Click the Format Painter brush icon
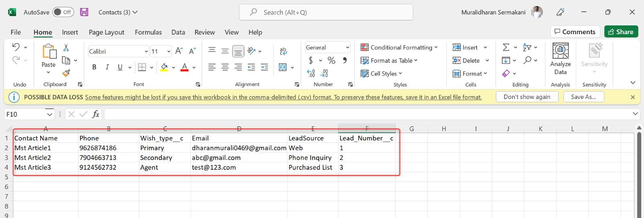This screenshot has width=644, height=218. coord(66,73)
